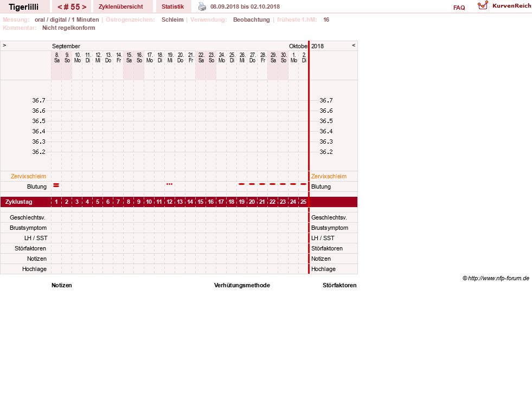Click the Tigerlilli user name tab
532x393 pixels.
[24, 7]
